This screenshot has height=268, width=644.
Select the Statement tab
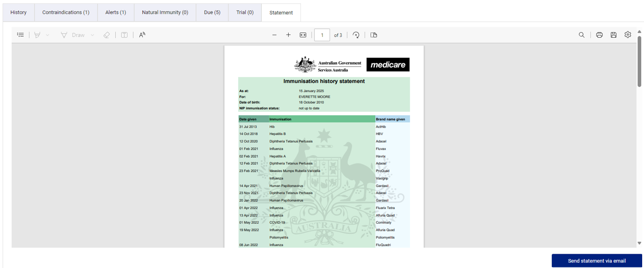pyautogui.click(x=281, y=12)
